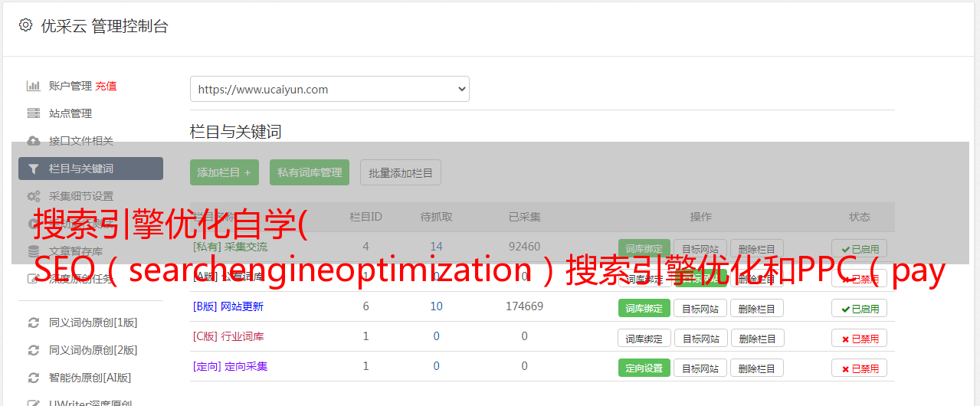Click 目标网站 in the 网站更新 row
Image resolution: width=980 pixels, height=406 pixels.
tap(700, 308)
